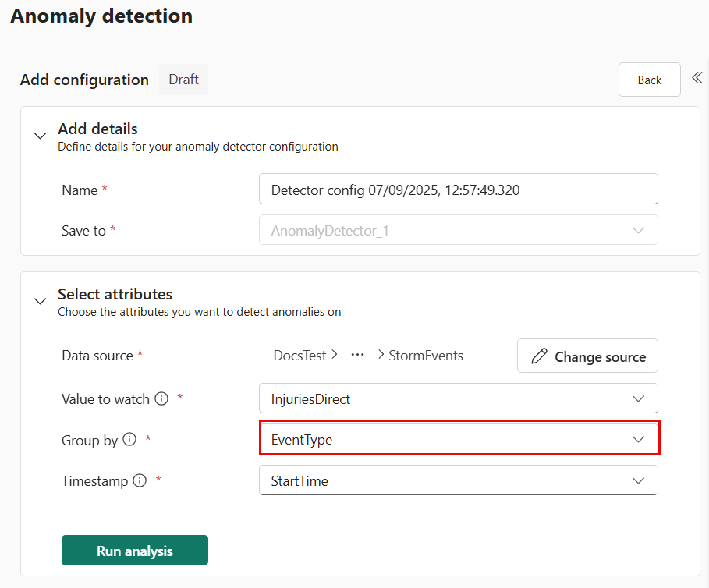Image resolution: width=709 pixels, height=588 pixels.
Task: Collapse the panel using the double-chevron icon
Action: [x=697, y=78]
